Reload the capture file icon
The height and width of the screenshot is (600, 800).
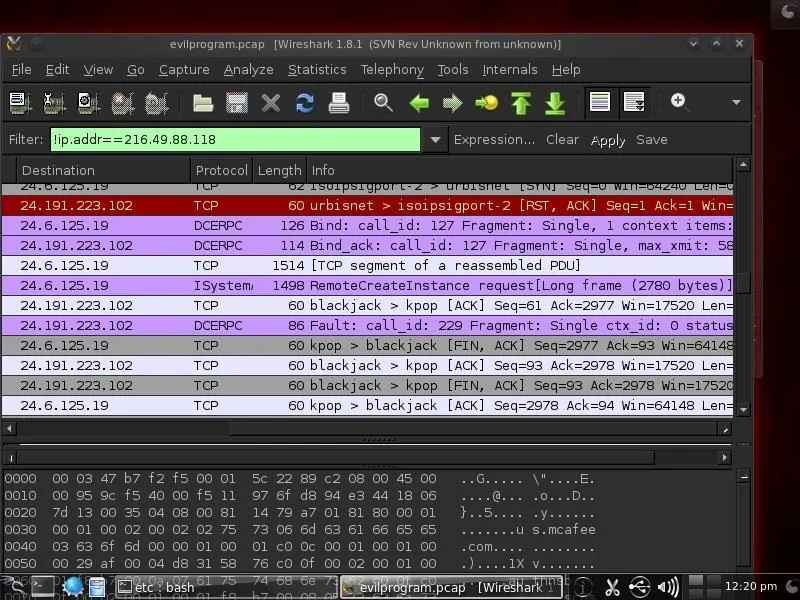pyautogui.click(x=305, y=103)
